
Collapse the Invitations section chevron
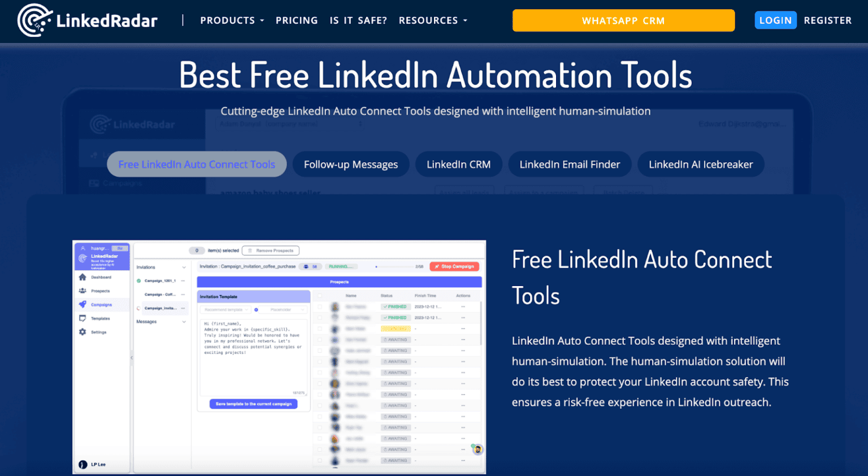click(184, 267)
